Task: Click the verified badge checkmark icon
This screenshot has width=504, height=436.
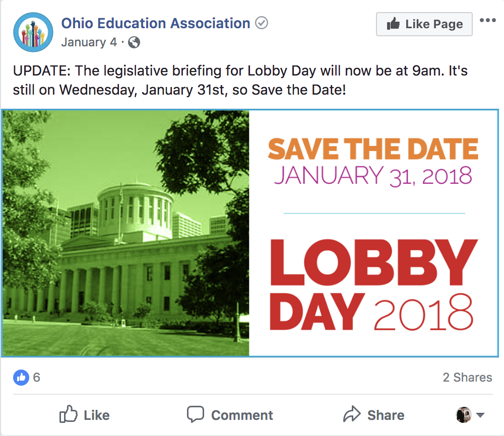Action: point(261,23)
